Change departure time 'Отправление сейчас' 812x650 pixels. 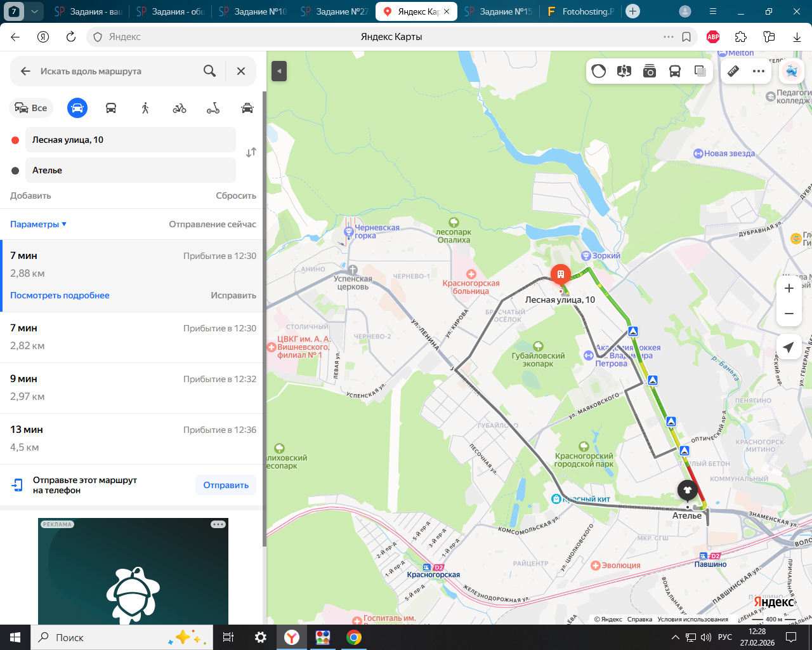(213, 224)
